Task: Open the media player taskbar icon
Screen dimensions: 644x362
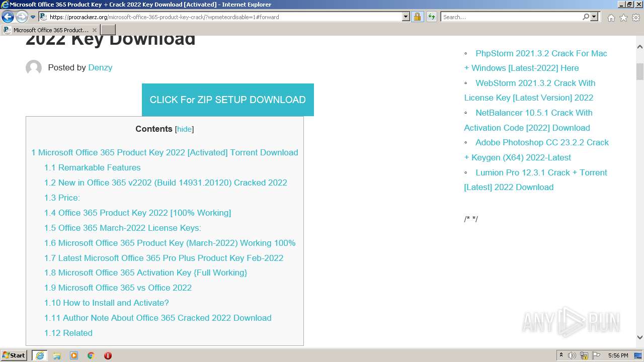Action: coord(74,355)
